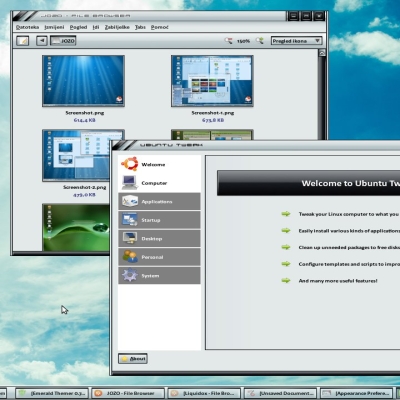This screenshot has width=400, height=400.
Task: Click the System gear icon
Action: click(130, 275)
